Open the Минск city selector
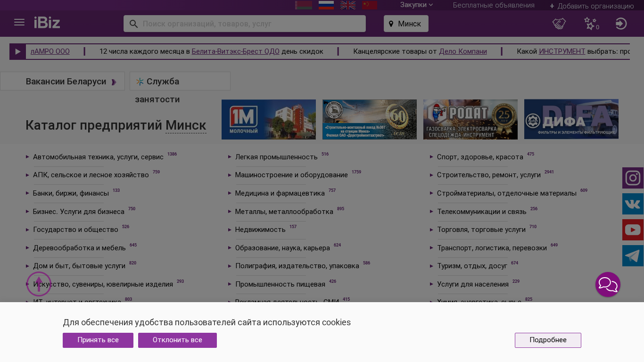The height and width of the screenshot is (362, 644). pyautogui.click(x=406, y=24)
